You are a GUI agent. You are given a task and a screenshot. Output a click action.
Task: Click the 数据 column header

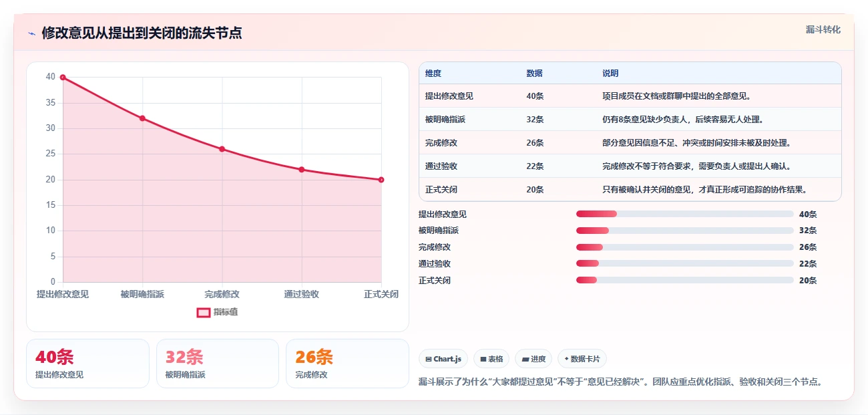pyautogui.click(x=534, y=74)
